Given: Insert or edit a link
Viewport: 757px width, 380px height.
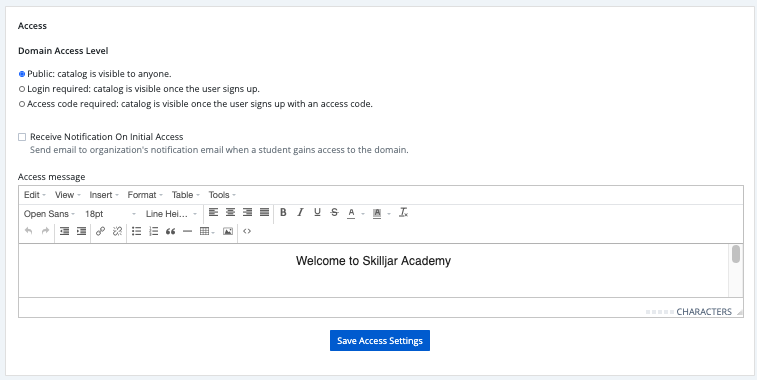Looking at the screenshot, I should tap(100, 231).
